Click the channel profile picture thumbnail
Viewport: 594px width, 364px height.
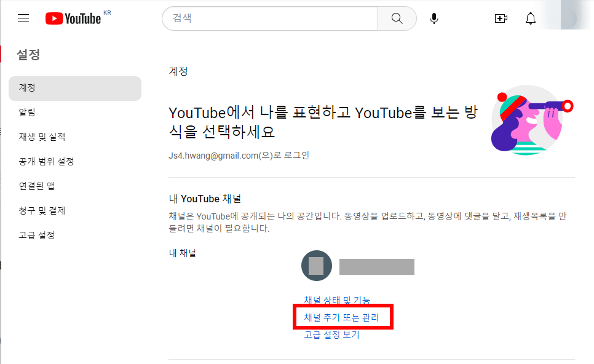[316, 266]
